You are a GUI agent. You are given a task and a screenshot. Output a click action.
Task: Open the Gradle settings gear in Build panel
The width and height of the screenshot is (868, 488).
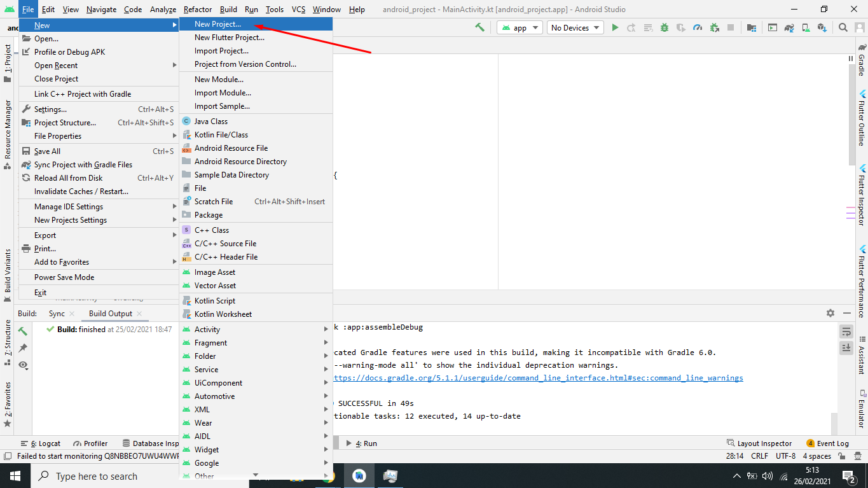tap(830, 313)
